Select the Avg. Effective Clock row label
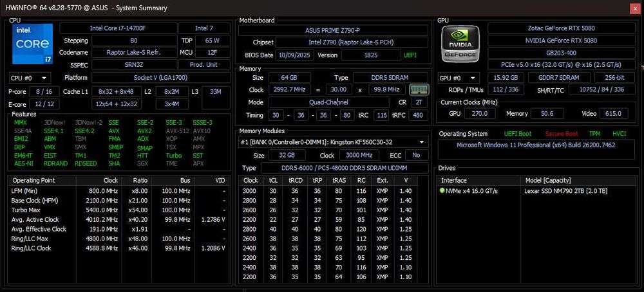 39,229
